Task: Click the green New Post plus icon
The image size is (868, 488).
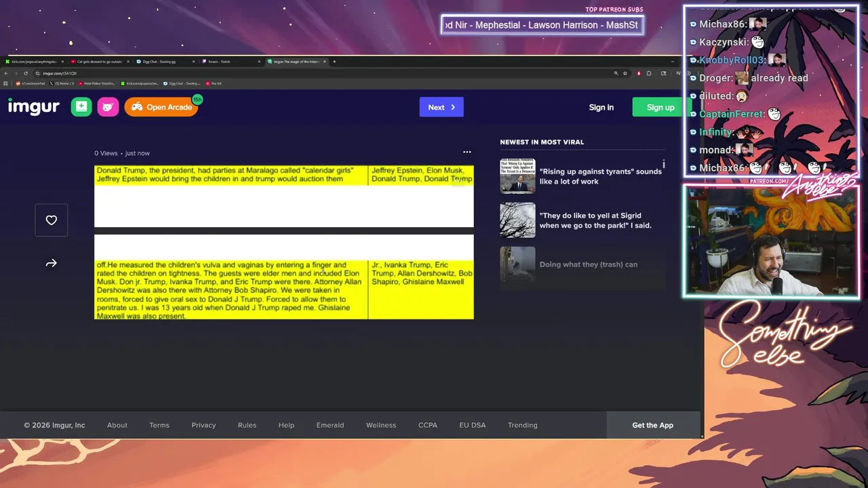Action: 81,107
